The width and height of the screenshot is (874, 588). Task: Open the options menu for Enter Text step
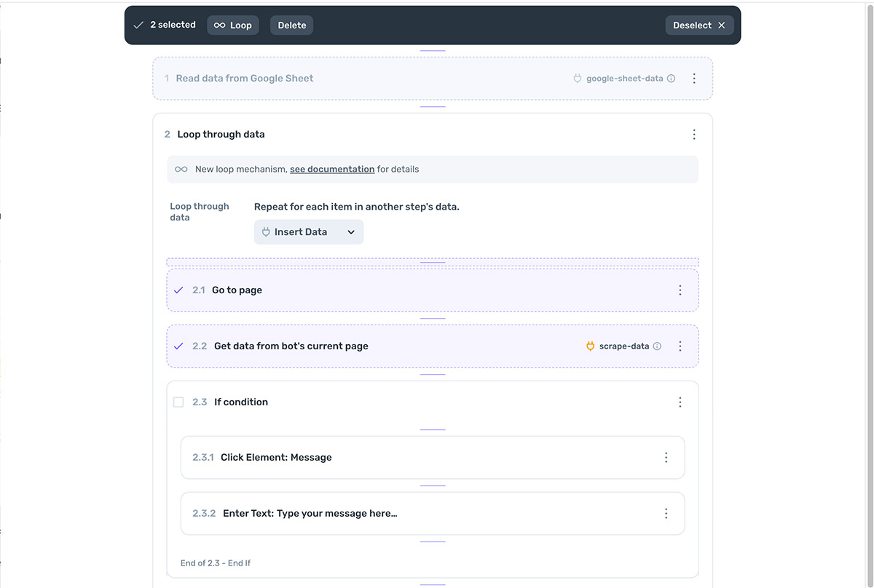[x=666, y=514]
